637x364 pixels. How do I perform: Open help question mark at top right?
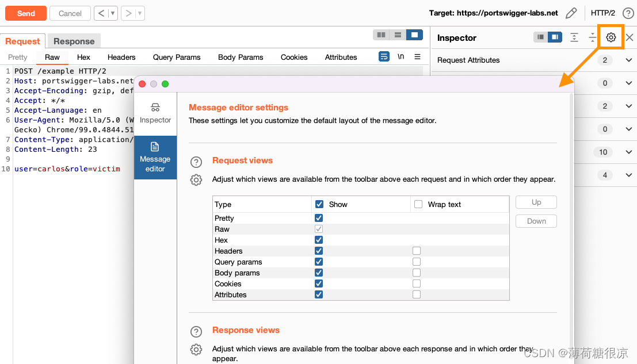pyautogui.click(x=628, y=13)
